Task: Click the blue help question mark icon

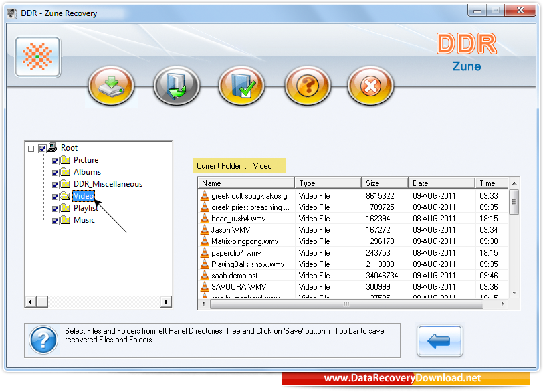Action: click(x=43, y=340)
